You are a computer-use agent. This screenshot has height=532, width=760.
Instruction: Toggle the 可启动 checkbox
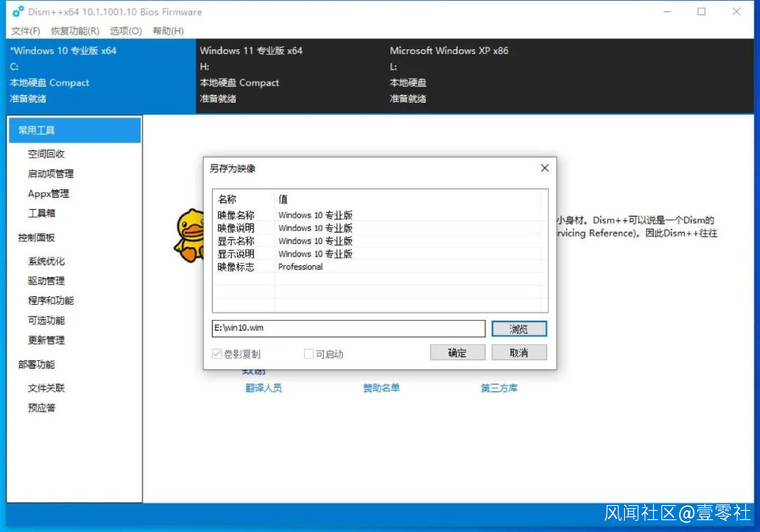tap(309, 354)
